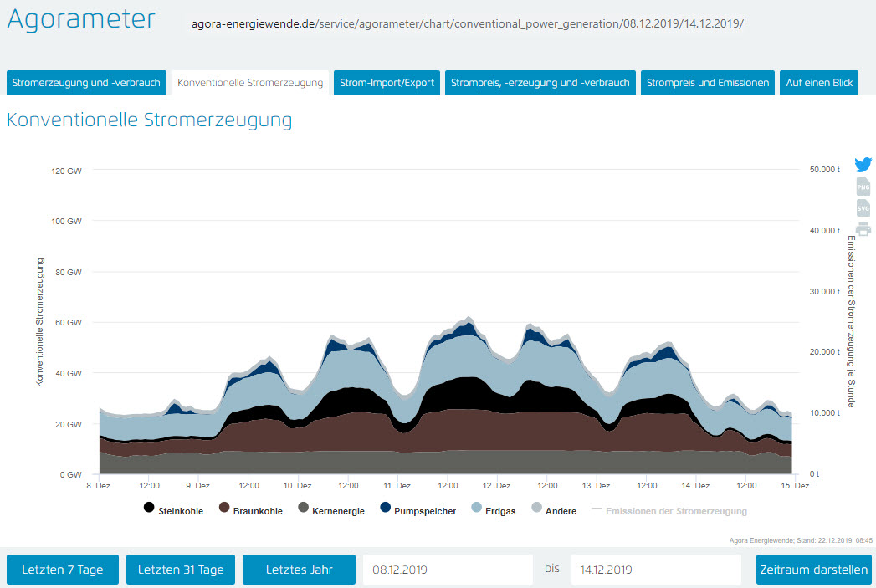This screenshot has width=876, height=588.
Task: Share chart via Twitter bird icon
Action: pos(863,165)
